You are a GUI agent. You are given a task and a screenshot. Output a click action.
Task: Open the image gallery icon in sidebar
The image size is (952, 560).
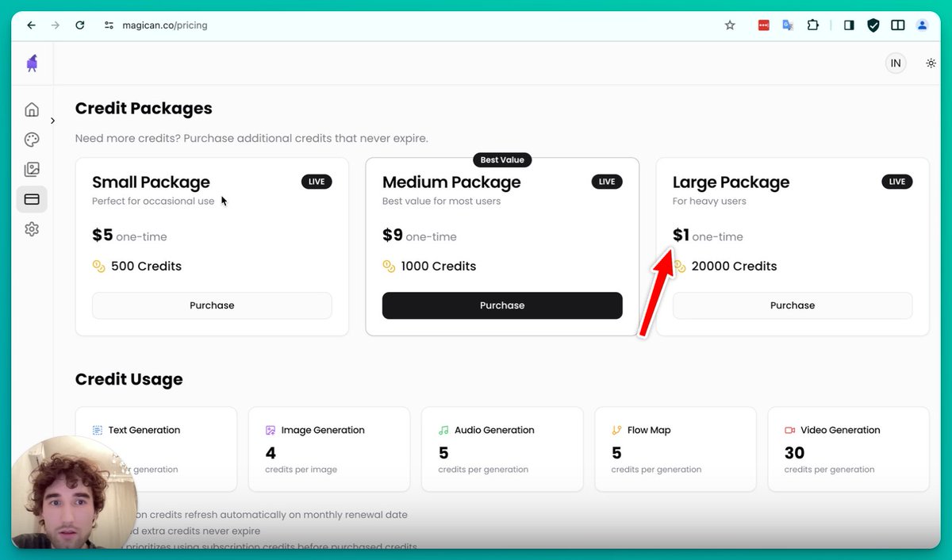point(32,169)
